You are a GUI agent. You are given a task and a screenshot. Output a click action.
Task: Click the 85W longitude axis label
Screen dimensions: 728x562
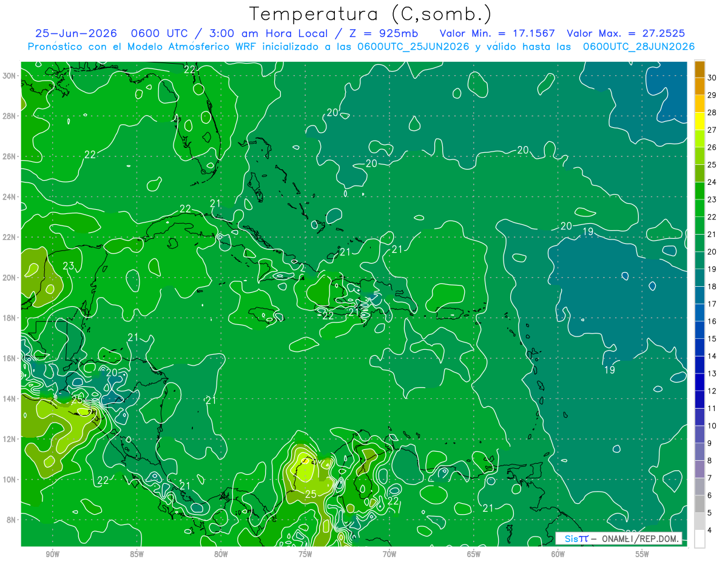(136, 554)
